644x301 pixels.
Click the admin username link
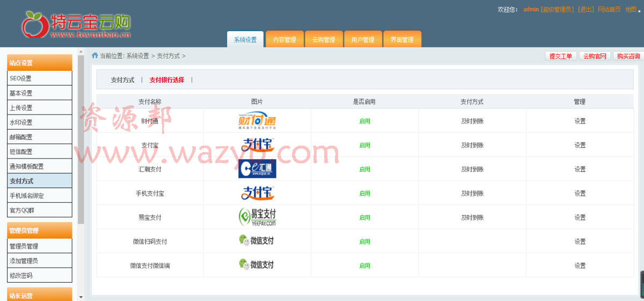(x=531, y=10)
